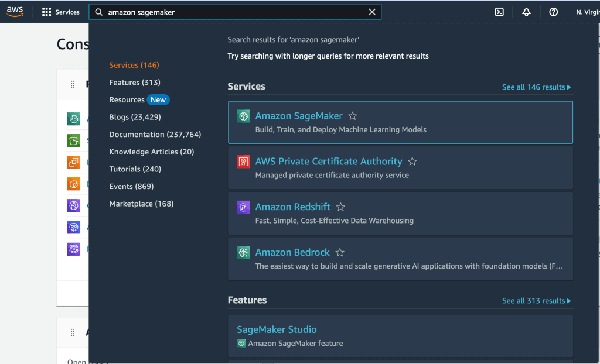Click 'Fast, Simple, Cost-Effective Data Warehousing' text

pyautogui.click(x=334, y=221)
